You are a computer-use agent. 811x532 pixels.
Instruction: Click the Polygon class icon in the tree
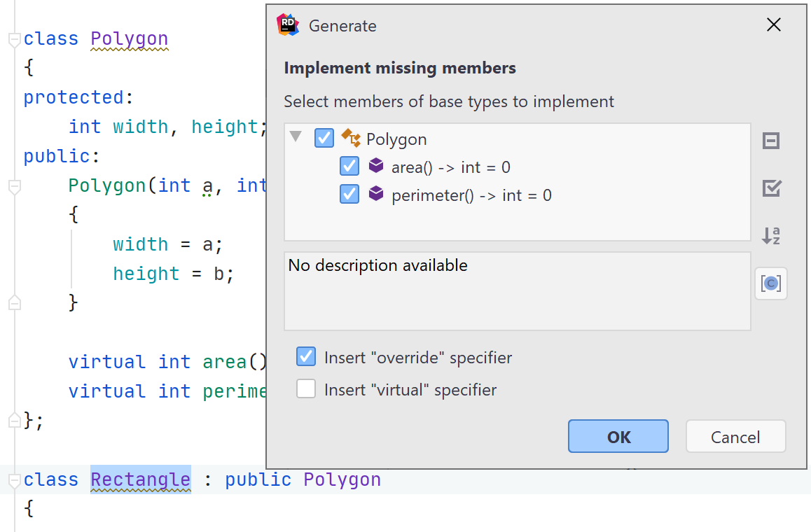tap(352, 138)
